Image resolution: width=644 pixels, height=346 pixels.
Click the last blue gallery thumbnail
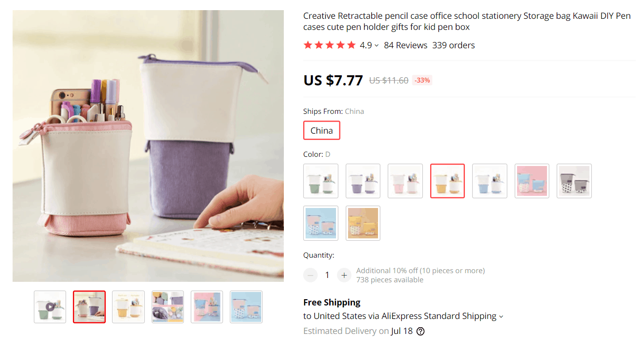click(246, 306)
